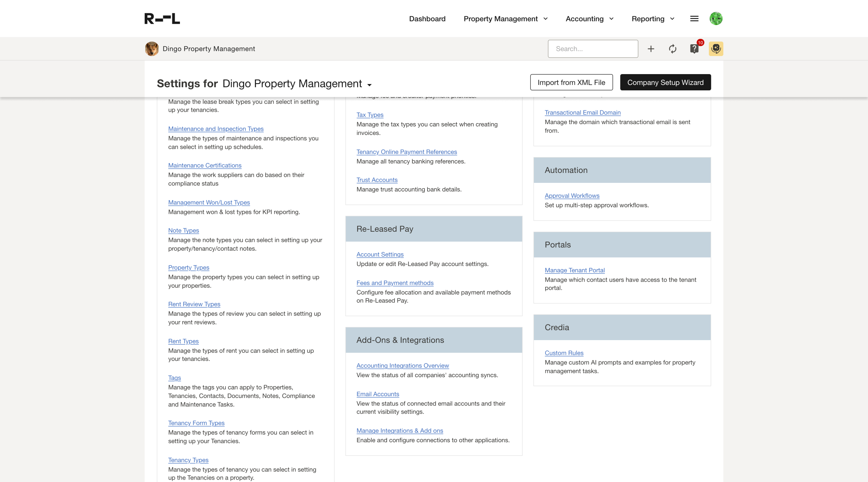Viewport: 868px width, 482px height.
Task: Click the R-L logo icon
Action: [x=162, y=18]
